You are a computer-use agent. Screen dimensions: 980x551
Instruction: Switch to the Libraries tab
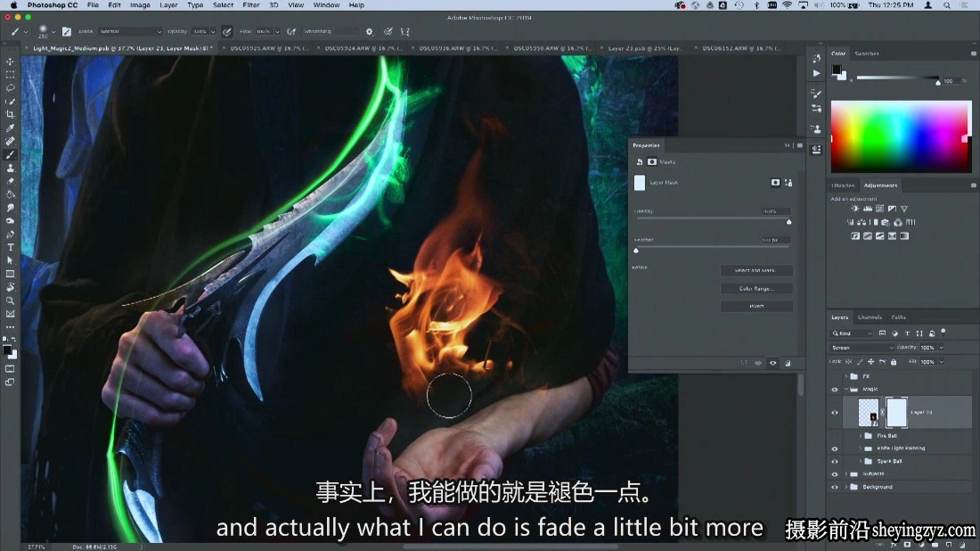point(843,185)
